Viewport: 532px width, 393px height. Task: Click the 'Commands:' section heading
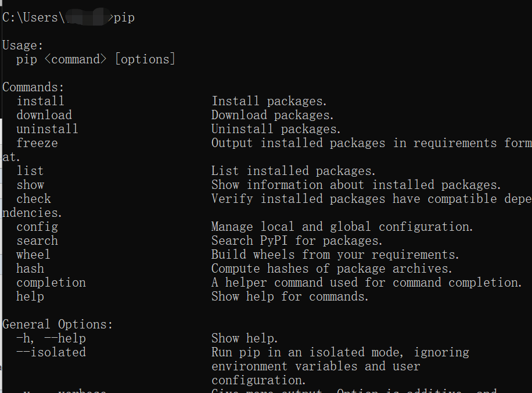pos(34,87)
